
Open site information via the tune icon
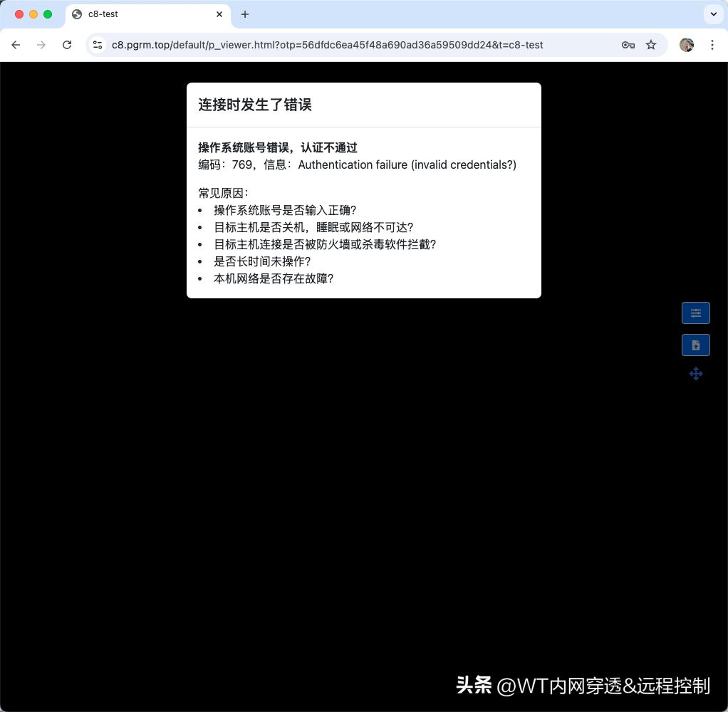click(97, 45)
